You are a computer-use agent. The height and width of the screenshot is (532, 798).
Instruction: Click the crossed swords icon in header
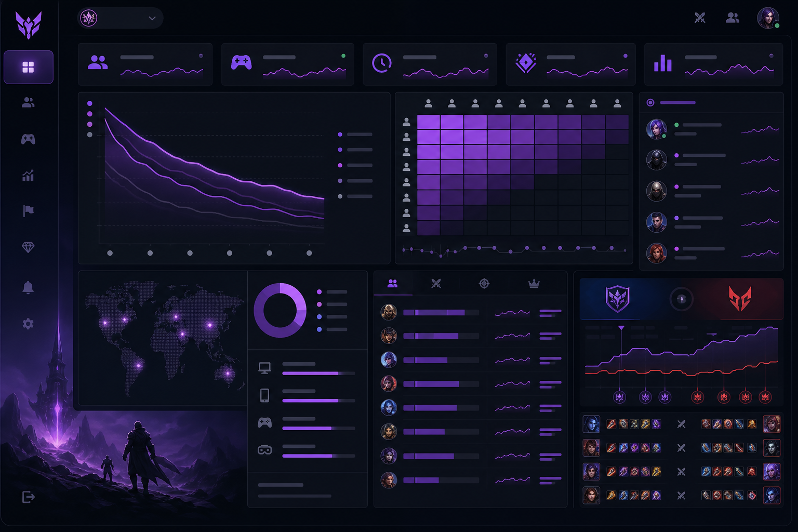click(x=700, y=18)
